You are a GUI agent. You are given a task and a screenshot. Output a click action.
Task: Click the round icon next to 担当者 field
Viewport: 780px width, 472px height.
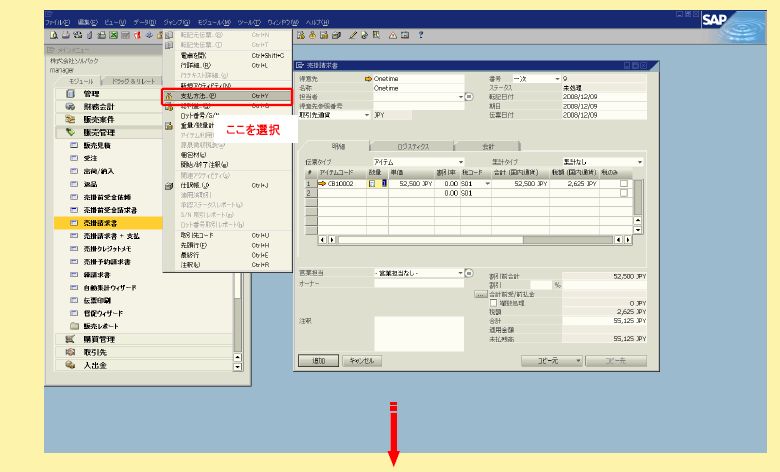click(x=469, y=97)
